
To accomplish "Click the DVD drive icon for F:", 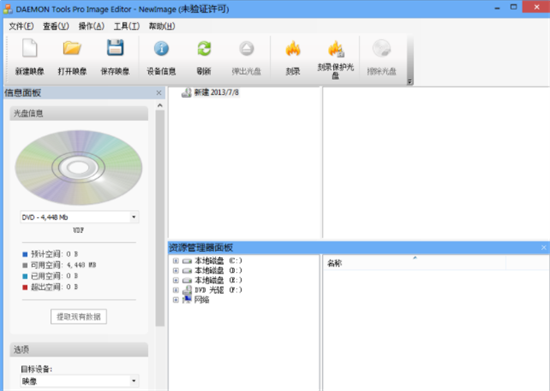I will 187,290.
